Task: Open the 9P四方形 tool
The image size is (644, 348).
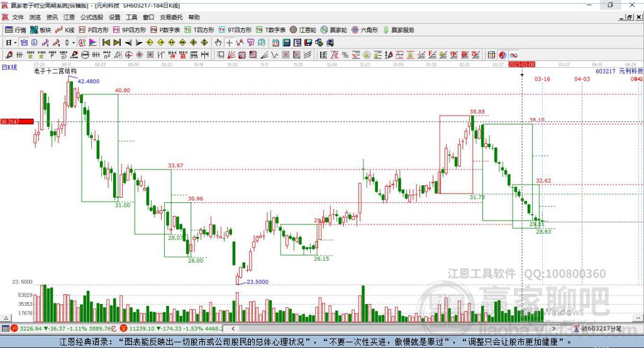Action: 130,30
